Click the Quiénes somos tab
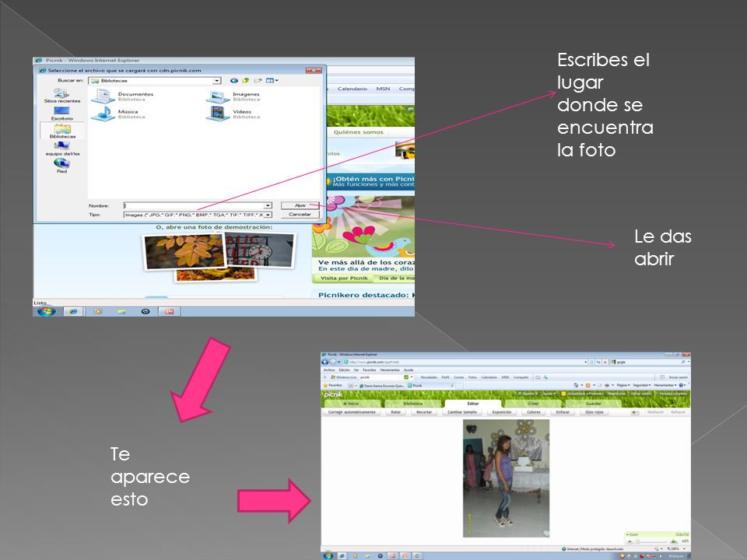This screenshot has width=747, height=560. tap(358, 132)
